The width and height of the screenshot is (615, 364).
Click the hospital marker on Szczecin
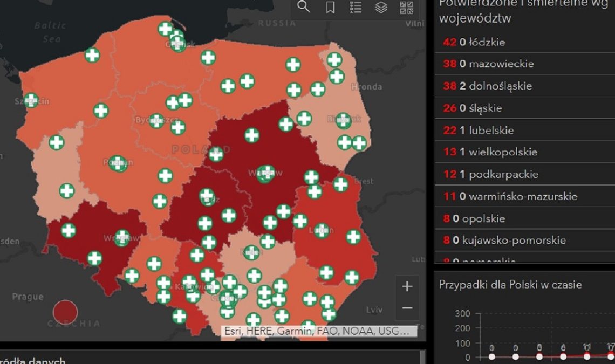pos(31,100)
